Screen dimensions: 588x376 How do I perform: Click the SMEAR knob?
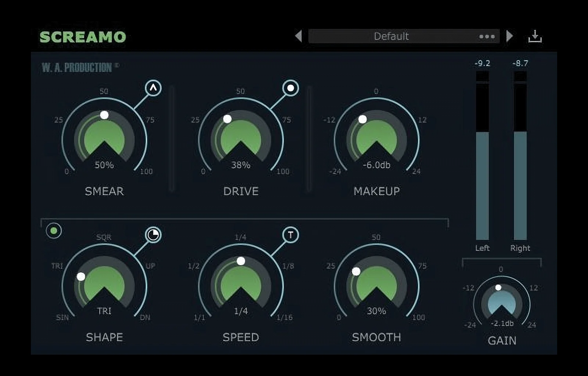(104, 136)
